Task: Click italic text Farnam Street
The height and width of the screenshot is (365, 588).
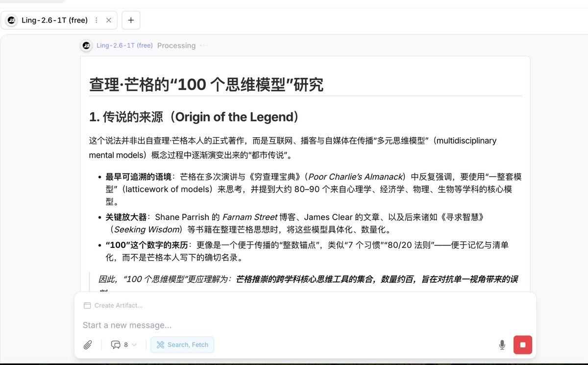Action: point(250,217)
